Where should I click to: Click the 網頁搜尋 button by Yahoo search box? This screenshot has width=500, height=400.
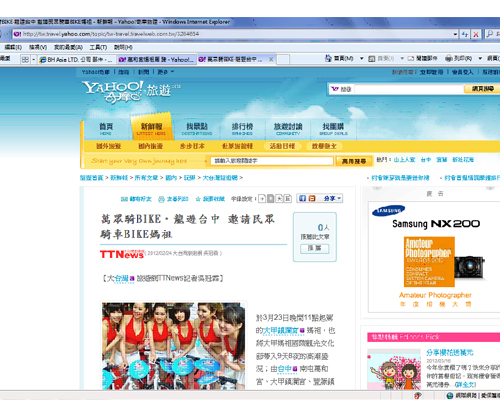(x=482, y=89)
